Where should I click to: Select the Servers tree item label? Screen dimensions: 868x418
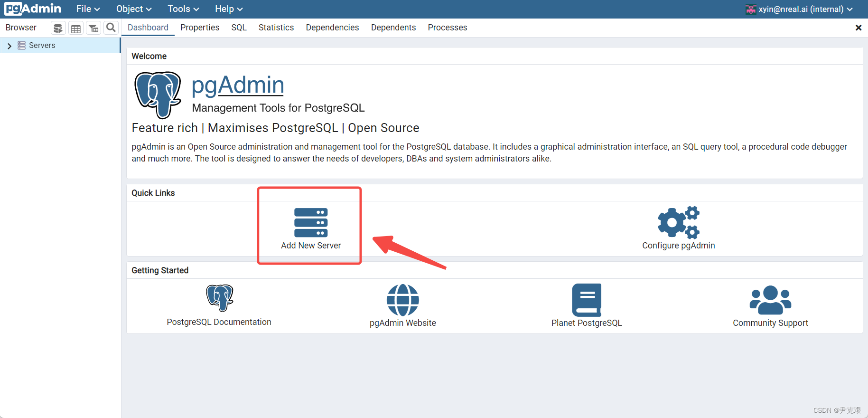pos(42,46)
